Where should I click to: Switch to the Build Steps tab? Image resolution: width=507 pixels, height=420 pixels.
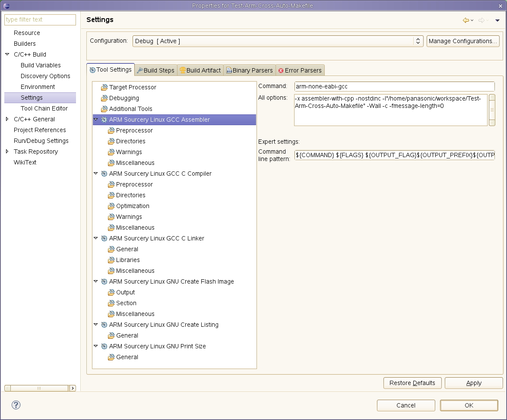[156, 70]
